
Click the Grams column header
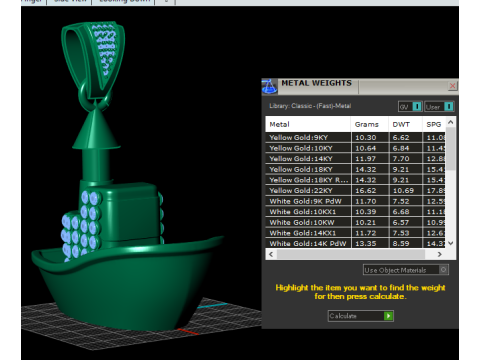tap(370, 124)
